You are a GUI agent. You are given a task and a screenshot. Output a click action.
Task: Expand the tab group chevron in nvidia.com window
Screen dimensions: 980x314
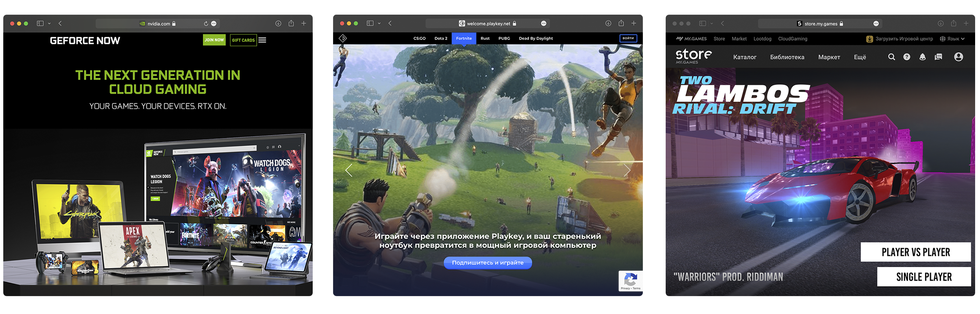pyautogui.click(x=49, y=24)
